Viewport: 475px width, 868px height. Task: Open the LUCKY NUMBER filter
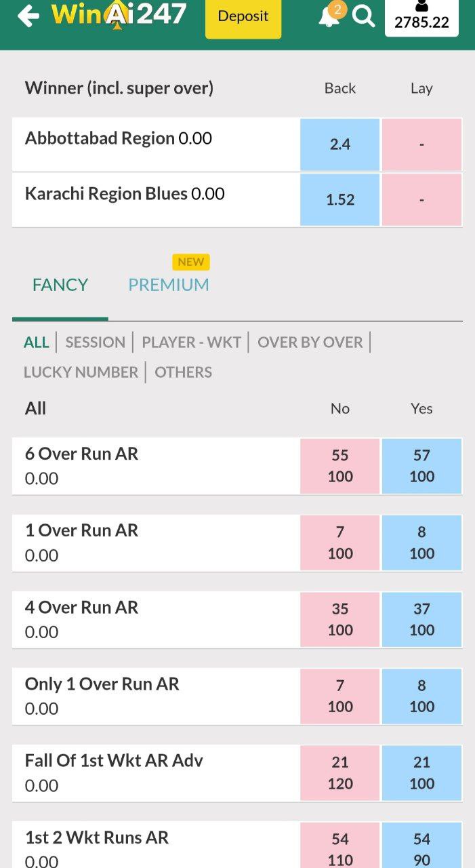click(x=81, y=372)
